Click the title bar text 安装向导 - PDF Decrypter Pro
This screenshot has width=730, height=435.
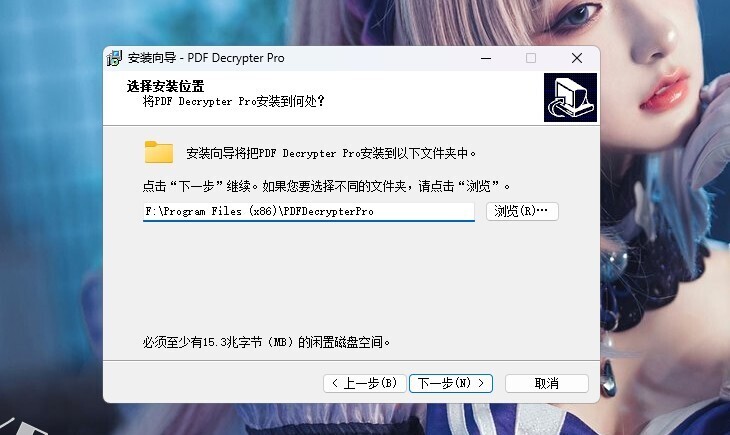206,58
